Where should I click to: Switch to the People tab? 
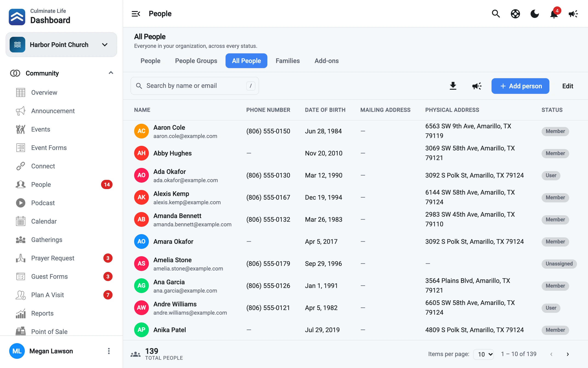(x=150, y=60)
